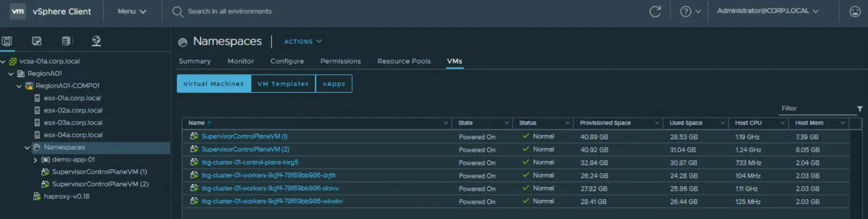The image size is (868, 219).
Task: Click the RegionA01 datacenter icon
Action: [21, 74]
